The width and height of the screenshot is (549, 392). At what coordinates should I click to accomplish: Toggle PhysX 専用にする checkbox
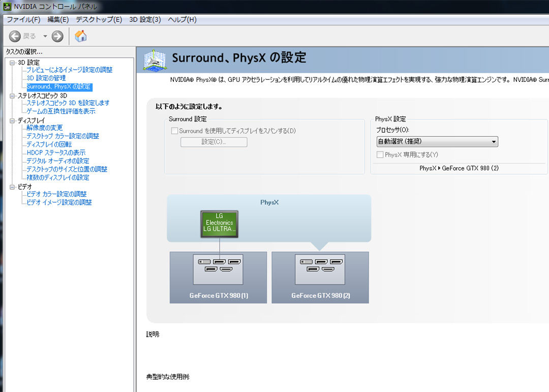pos(380,155)
